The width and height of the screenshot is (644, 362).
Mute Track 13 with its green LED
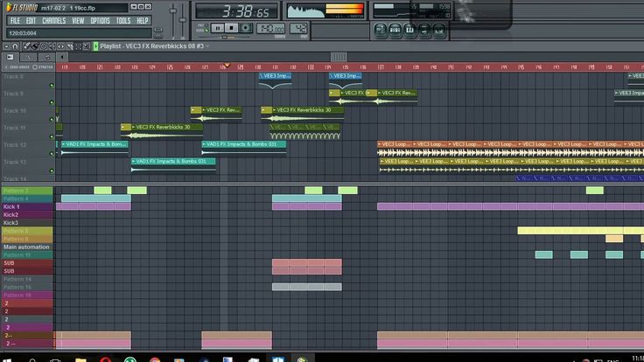(52, 171)
